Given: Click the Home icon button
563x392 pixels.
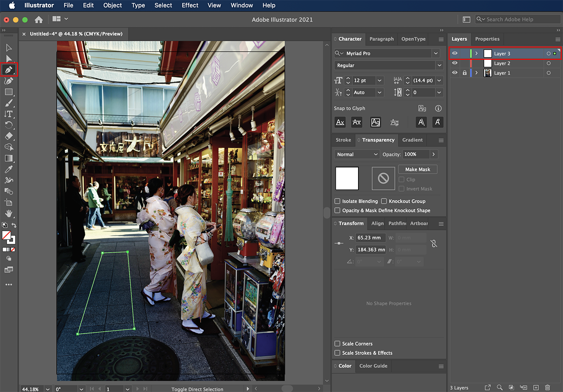Looking at the screenshot, I should [x=39, y=19].
